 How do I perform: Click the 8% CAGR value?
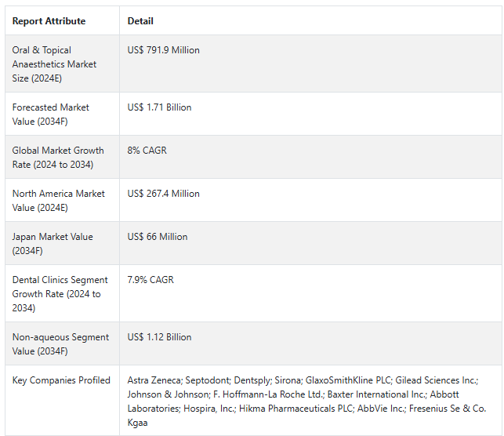(x=147, y=151)
